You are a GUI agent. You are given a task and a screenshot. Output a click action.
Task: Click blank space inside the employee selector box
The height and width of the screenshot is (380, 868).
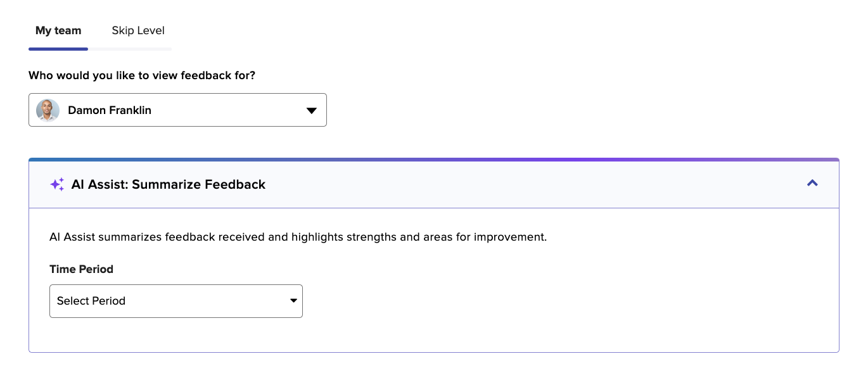point(228,110)
